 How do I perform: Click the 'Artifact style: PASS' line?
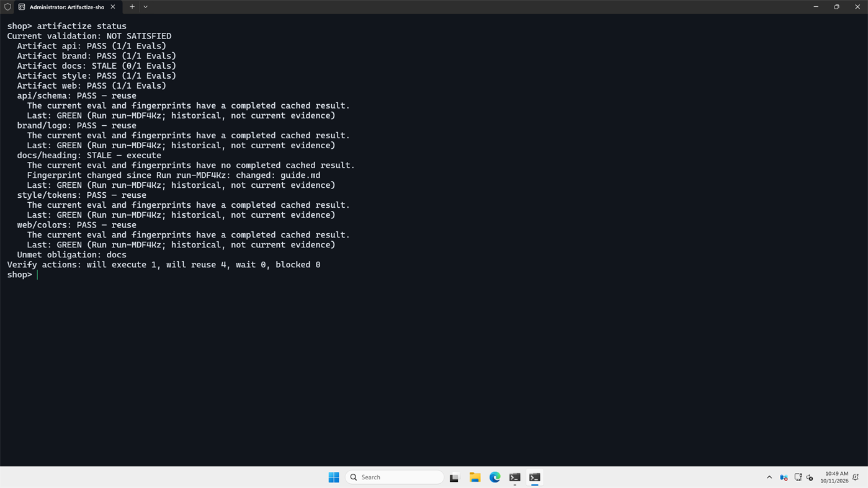pyautogui.click(x=97, y=76)
